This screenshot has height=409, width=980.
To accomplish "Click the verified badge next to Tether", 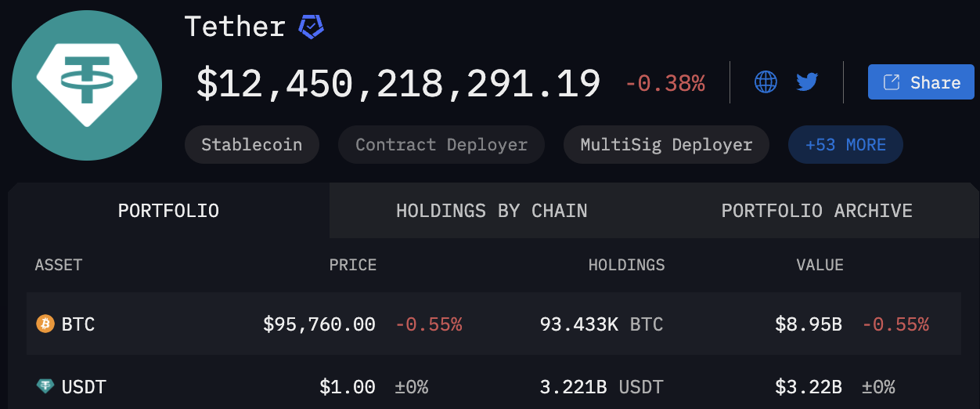I will pyautogui.click(x=311, y=27).
